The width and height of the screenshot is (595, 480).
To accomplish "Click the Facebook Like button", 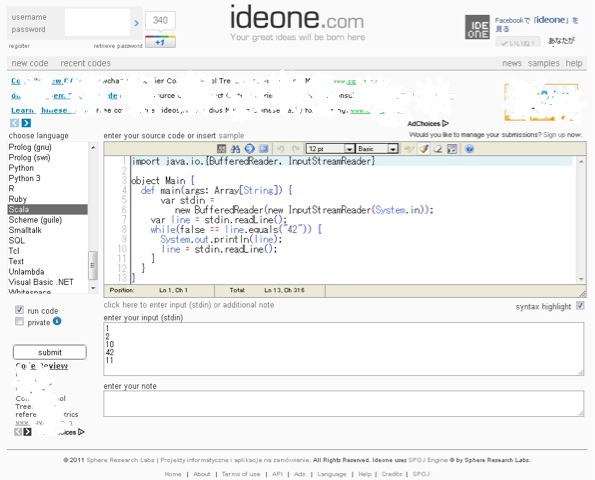I will click(518, 43).
